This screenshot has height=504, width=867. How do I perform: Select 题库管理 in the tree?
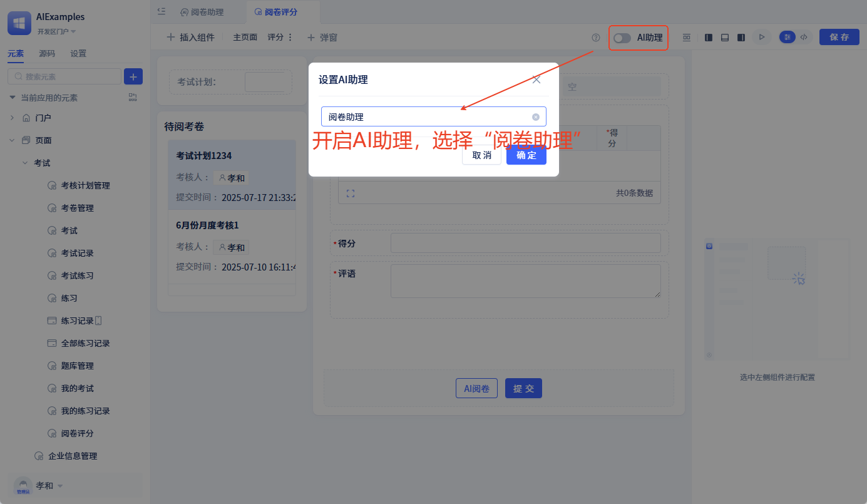click(77, 366)
